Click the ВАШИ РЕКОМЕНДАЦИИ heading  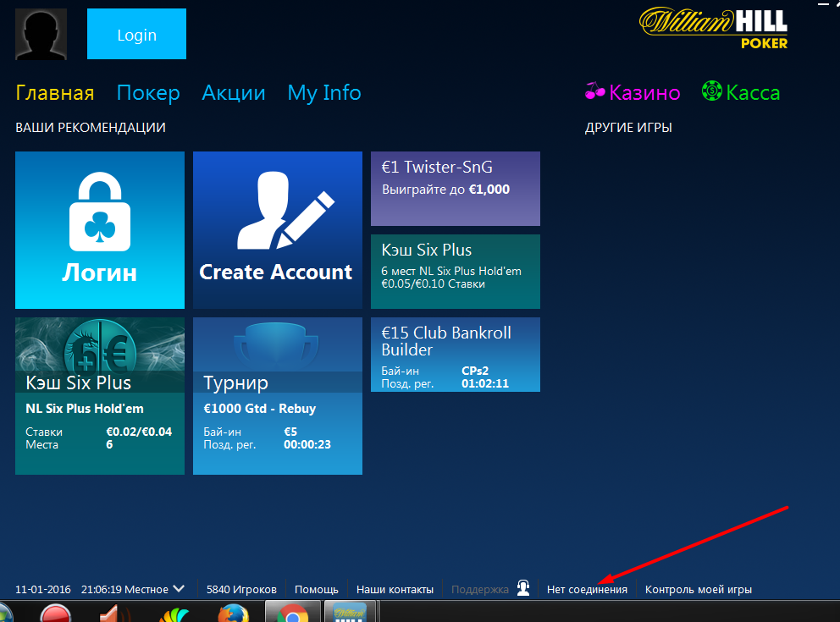91,128
